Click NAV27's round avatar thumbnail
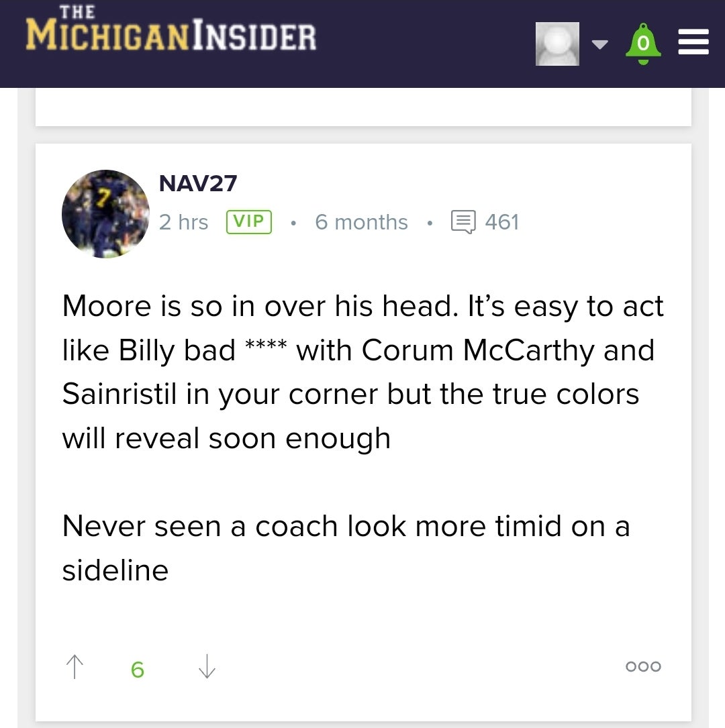 click(x=105, y=214)
